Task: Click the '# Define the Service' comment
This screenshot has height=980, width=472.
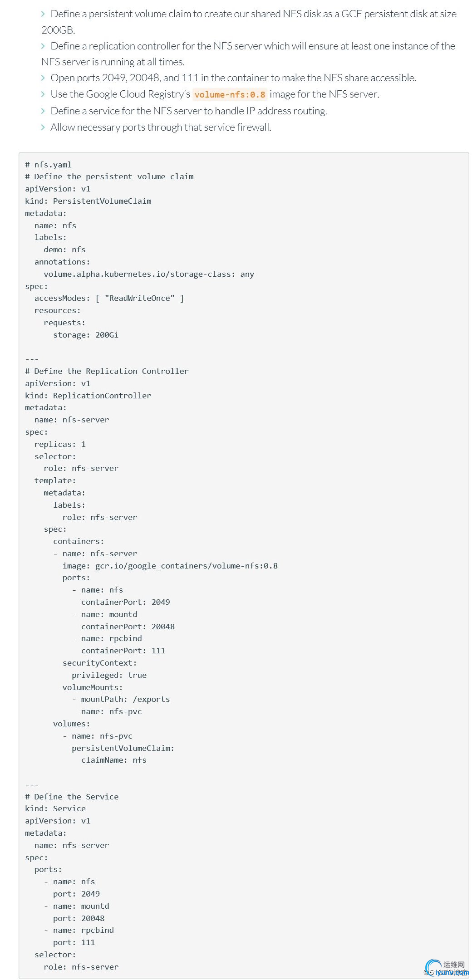Action: click(72, 797)
